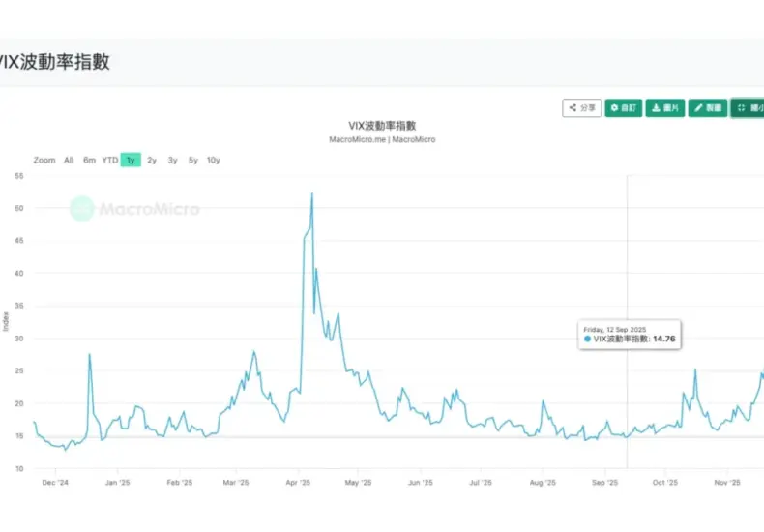Click the 10 y-axis value
The height and width of the screenshot is (532, 764).
coord(19,469)
